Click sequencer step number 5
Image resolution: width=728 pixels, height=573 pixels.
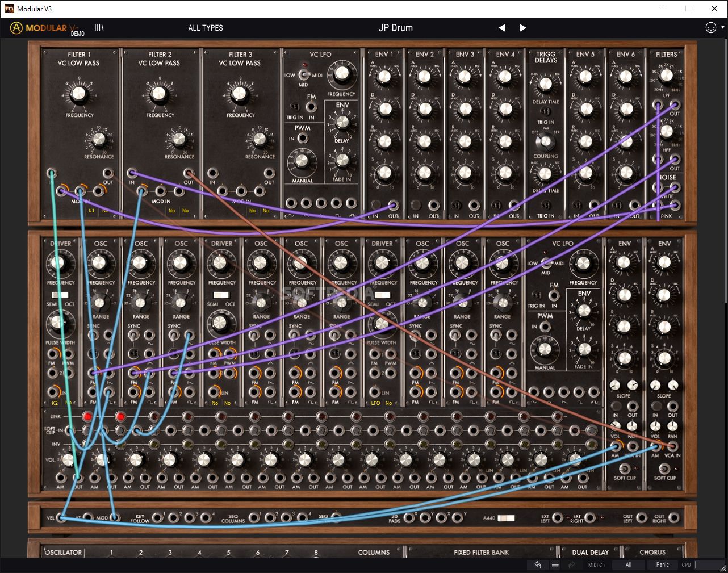(x=228, y=552)
